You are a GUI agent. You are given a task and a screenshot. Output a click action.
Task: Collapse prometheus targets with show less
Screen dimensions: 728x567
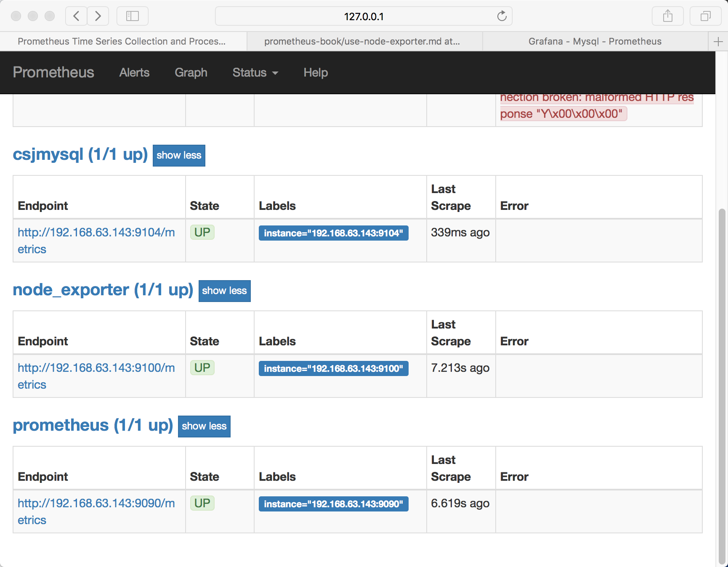204,427
